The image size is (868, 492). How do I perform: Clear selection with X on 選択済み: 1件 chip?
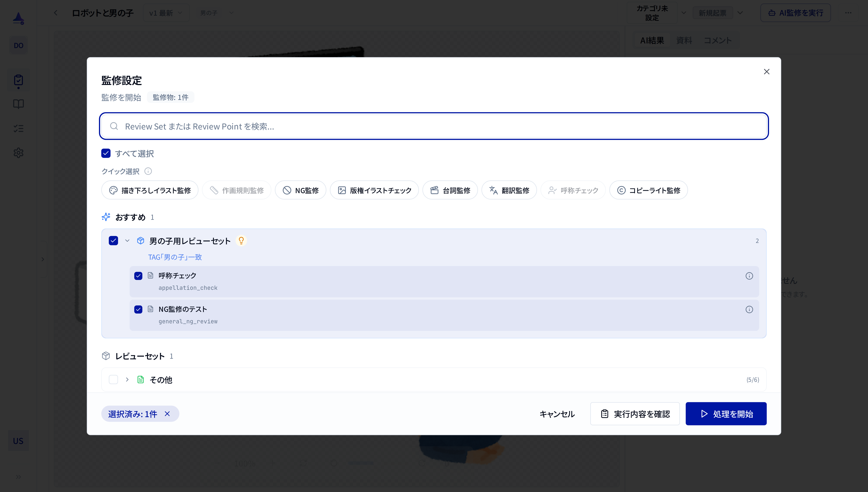(x=167, y=414)
